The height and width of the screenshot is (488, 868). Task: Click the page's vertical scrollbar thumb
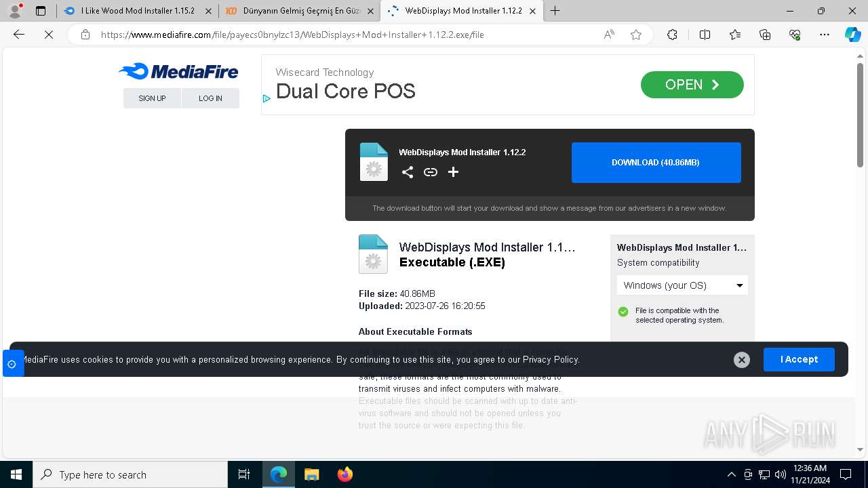point(860,115)
